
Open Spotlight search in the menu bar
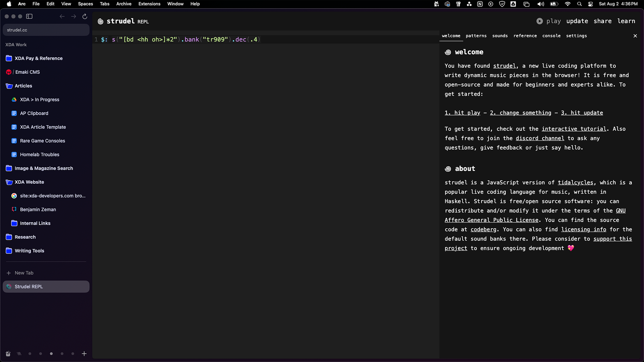(579, 4)
